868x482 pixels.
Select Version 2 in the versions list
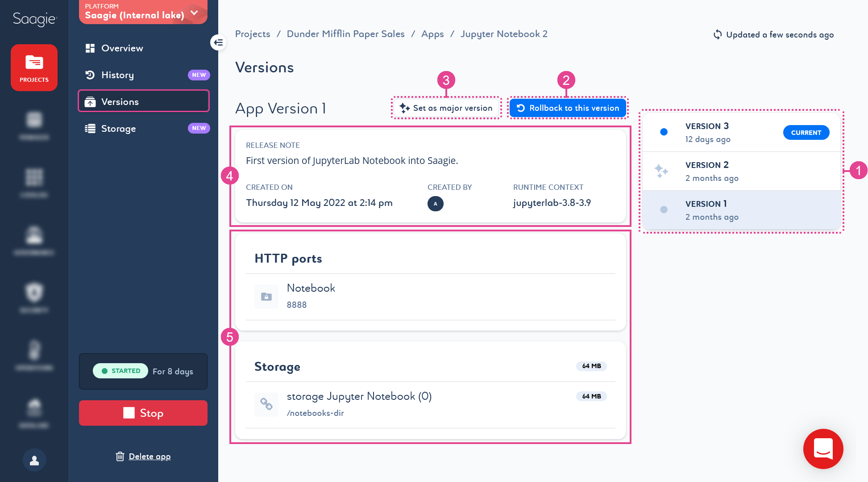741,171
